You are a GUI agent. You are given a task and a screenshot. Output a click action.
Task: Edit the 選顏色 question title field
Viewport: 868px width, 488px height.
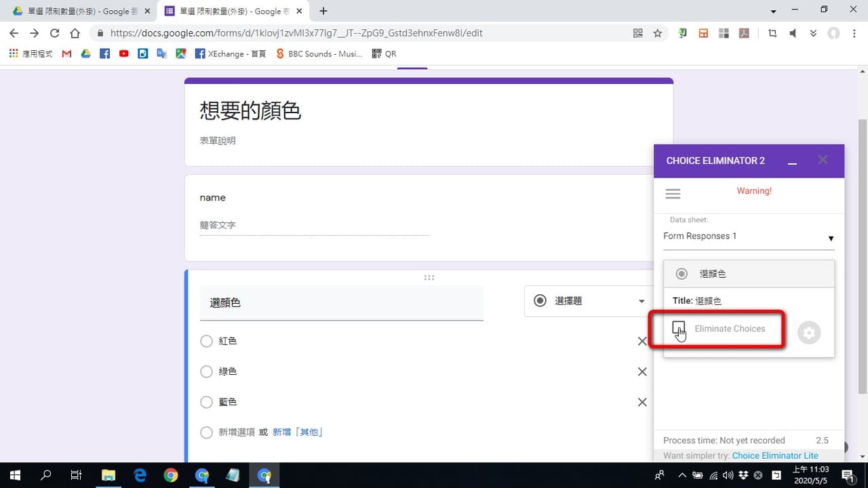[342, 303]
